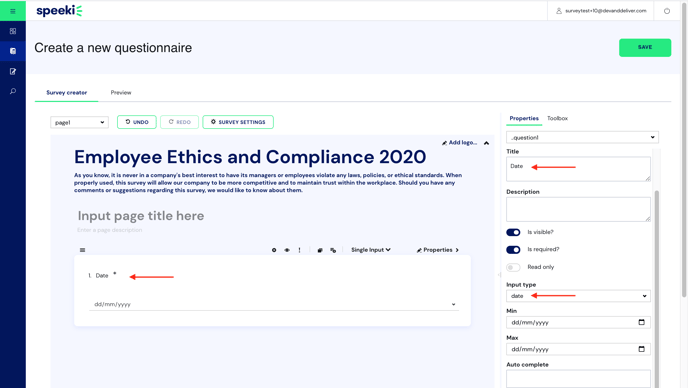The image size is (688, 388).
Task: Switch to the Survey creator tab
Action: [67, 93]
